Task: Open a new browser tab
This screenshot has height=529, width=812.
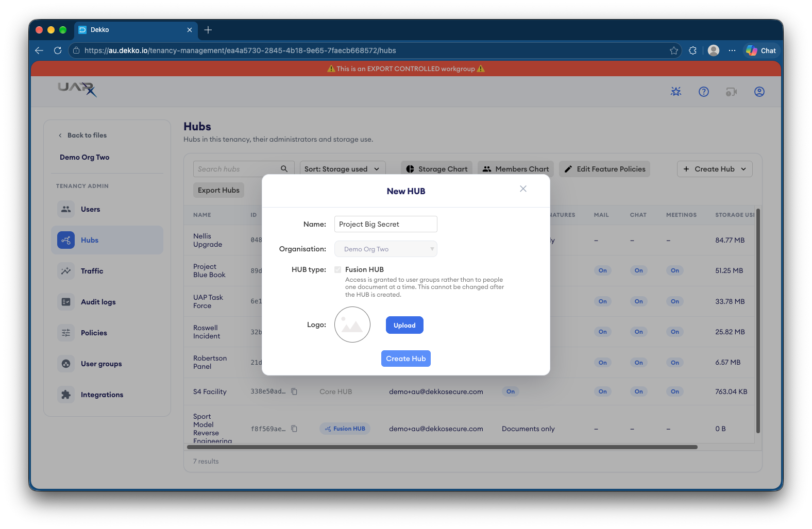Action: tap(208, 30)
